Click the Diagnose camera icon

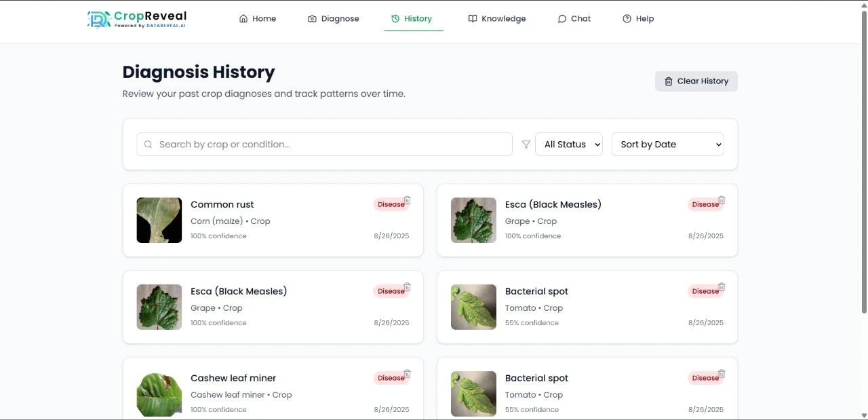click(312, 18)
